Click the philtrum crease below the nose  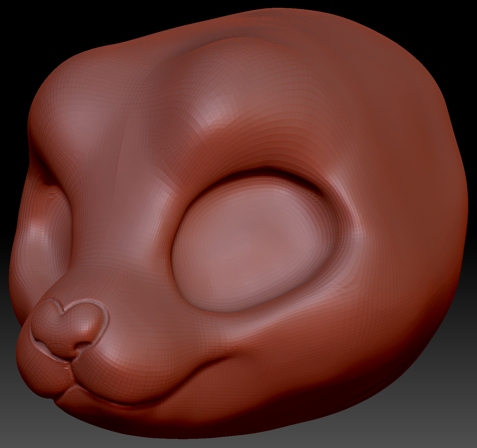pyautogui.click(x=69, y=367)
